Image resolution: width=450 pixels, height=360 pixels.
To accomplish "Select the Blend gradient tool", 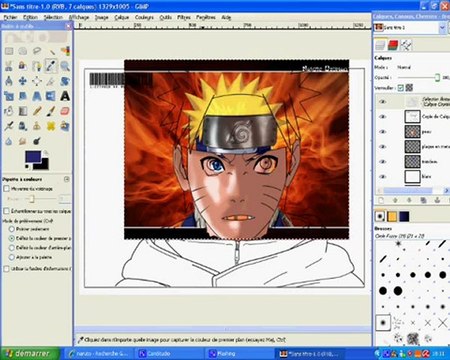I will click(23, 111).
